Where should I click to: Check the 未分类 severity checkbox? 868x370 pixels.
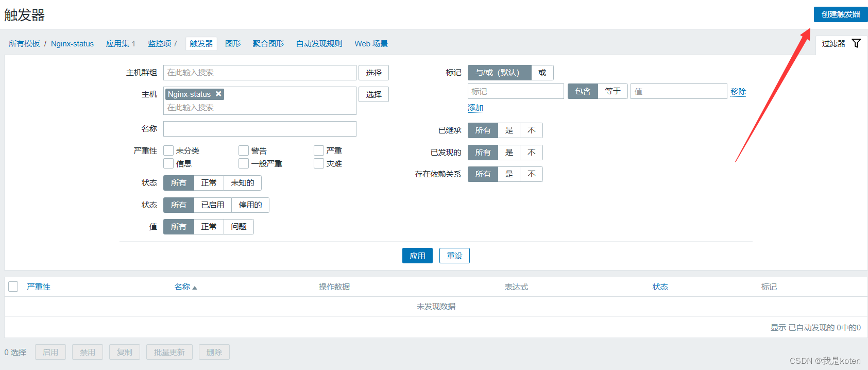pos(168,150)
